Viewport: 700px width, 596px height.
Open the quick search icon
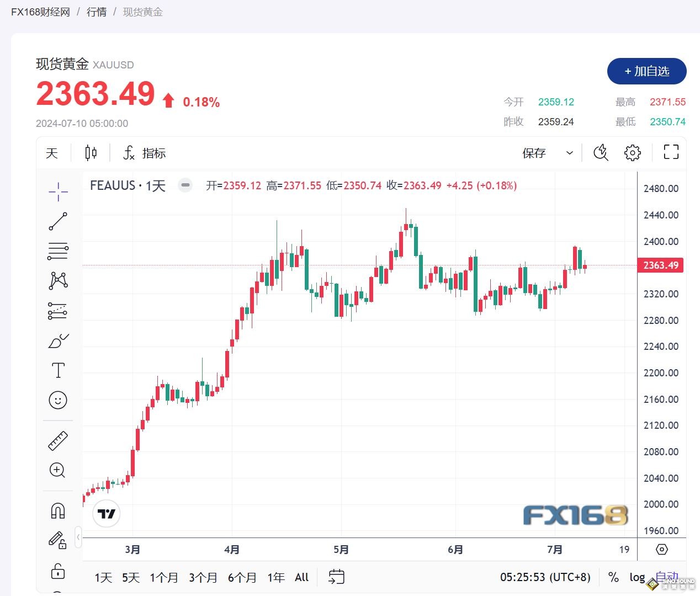pos(601,153)
